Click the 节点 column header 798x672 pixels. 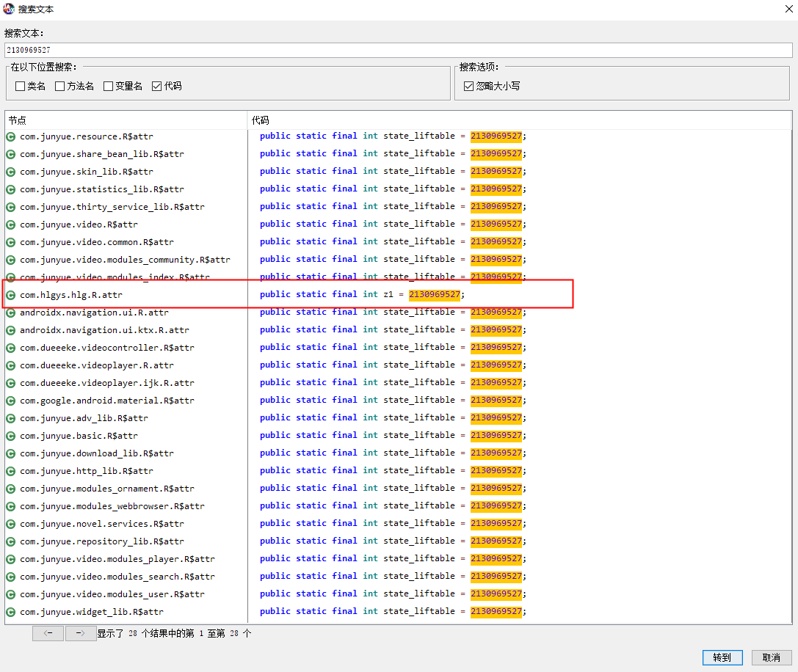coord(126,120)
